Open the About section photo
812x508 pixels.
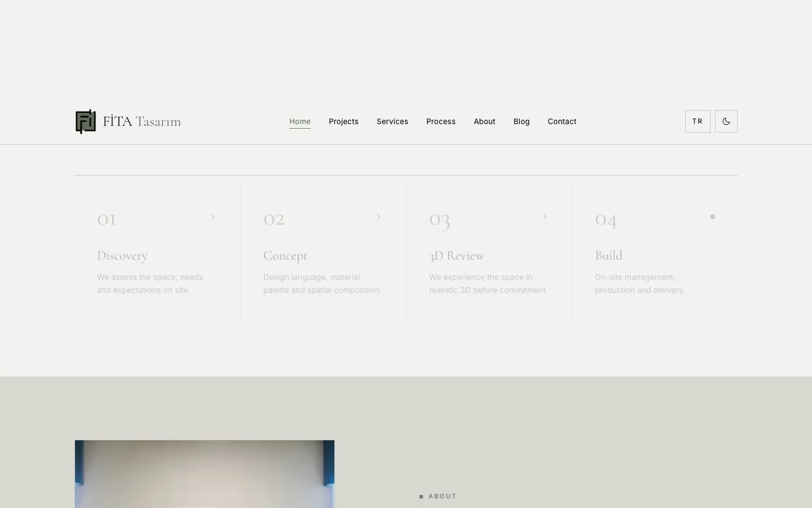[x=205, y=474]
